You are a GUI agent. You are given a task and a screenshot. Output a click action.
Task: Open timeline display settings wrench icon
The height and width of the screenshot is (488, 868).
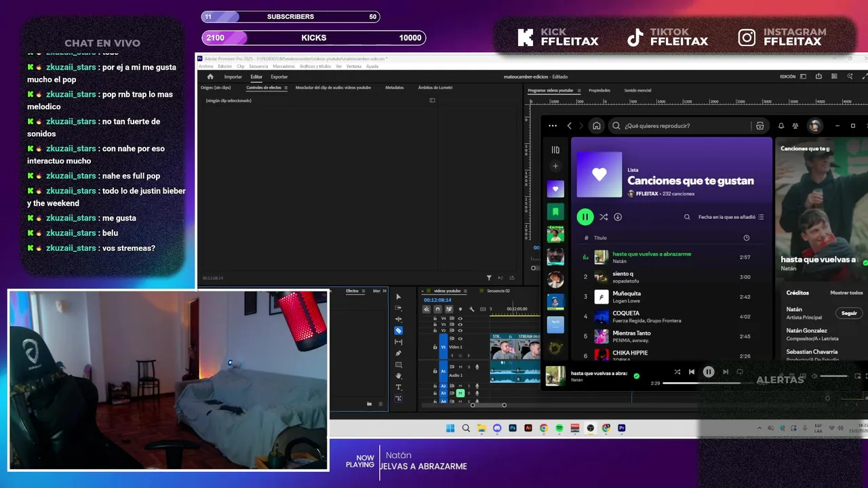(472, 309)
